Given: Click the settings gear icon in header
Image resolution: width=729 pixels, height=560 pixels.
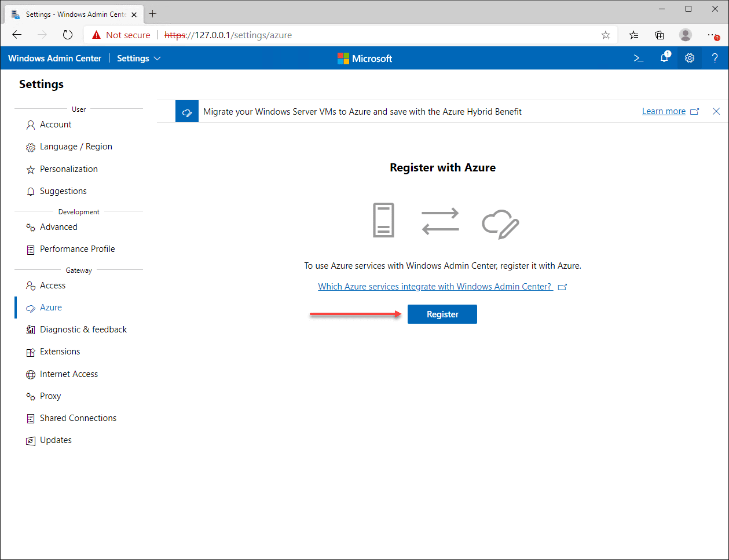Looking at the screenshot, I should coord(689,58).
